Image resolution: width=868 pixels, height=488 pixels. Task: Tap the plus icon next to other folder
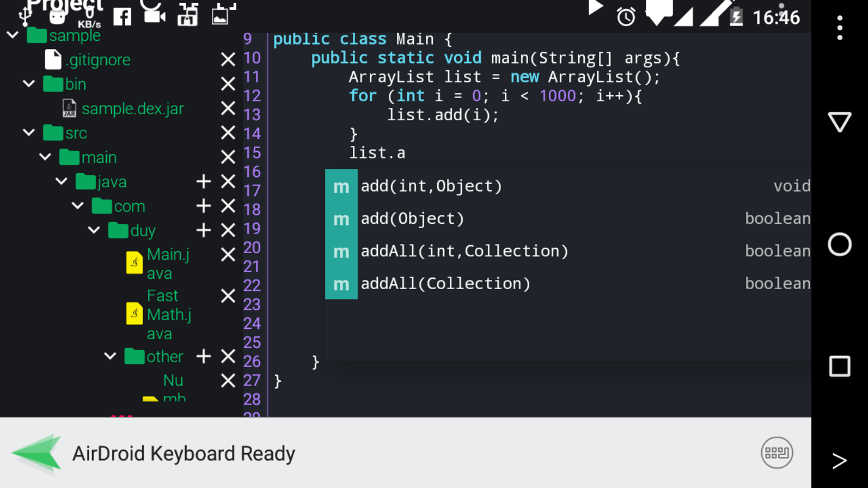tap(203, 356)
